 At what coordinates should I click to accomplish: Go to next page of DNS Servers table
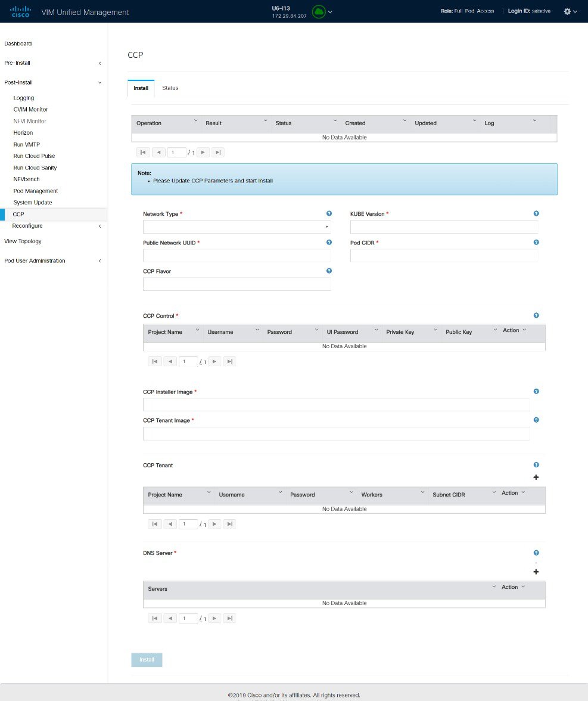214,618
